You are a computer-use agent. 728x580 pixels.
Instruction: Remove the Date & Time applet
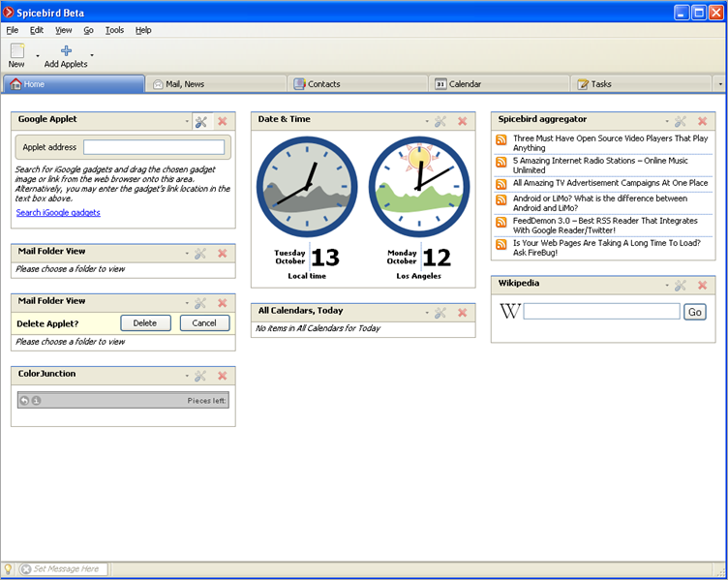coord(462,121)
